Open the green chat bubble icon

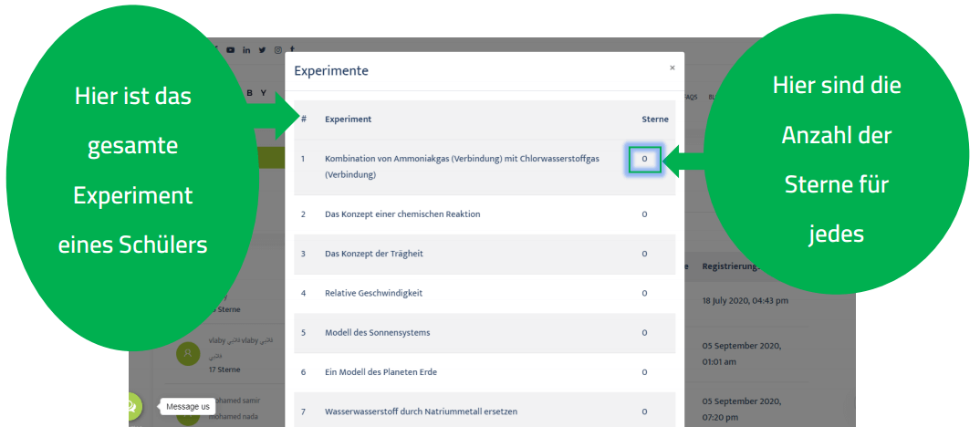[x=136, y=407]
